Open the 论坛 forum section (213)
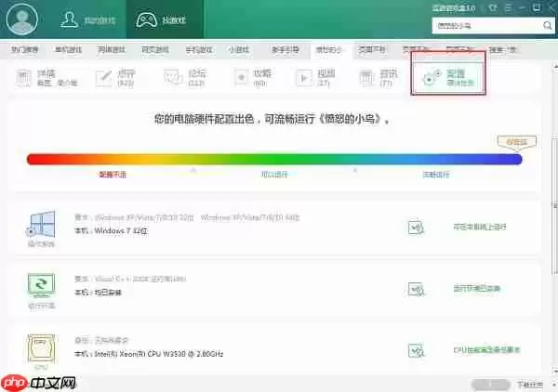This screenshot has height=392, width=558. point(185,78)
